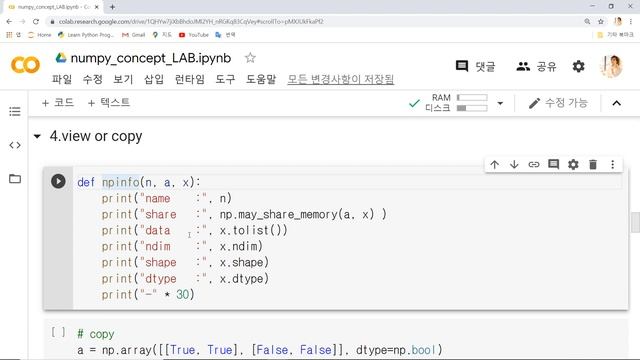Open the cell's more options menu

[613, 164]
